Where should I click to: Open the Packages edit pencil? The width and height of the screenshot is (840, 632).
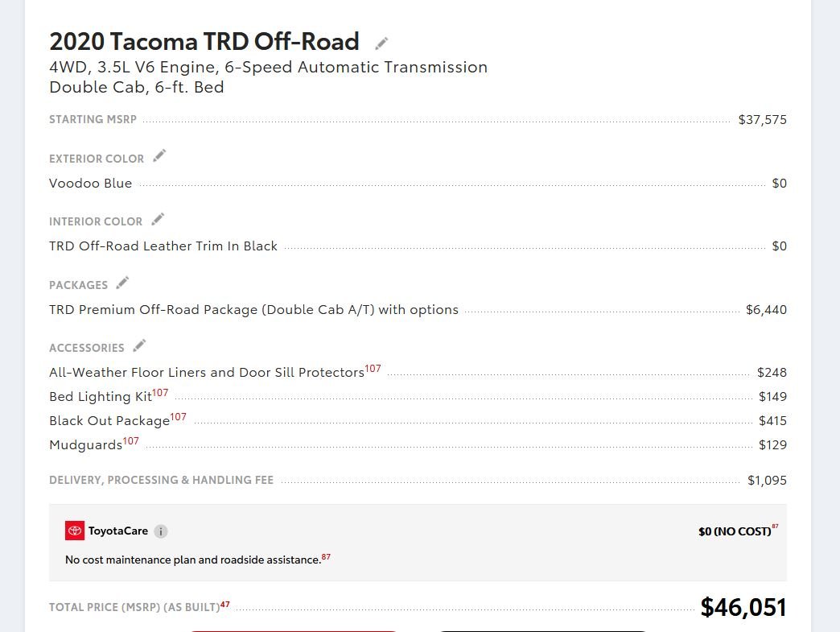pos(122,283)
